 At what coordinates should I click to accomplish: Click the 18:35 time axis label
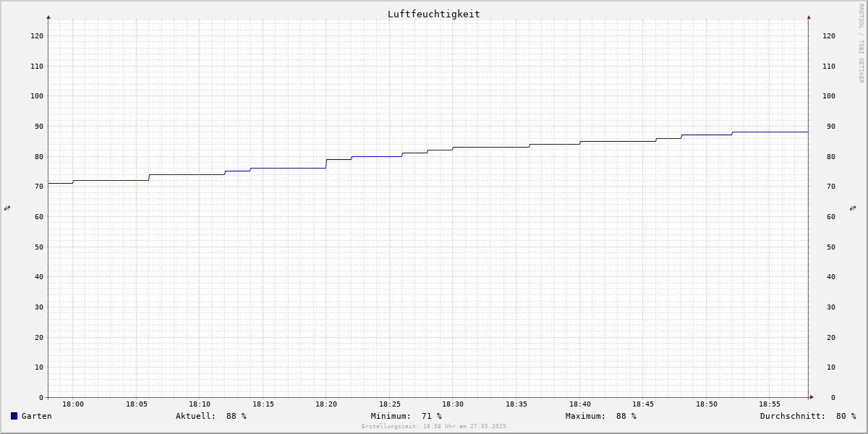click(x=516, y=404)
